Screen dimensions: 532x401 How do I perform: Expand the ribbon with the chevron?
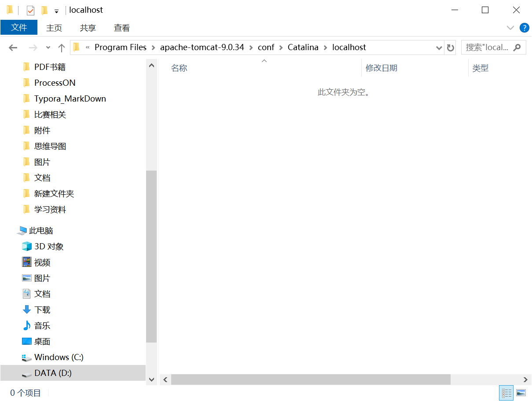510,28
